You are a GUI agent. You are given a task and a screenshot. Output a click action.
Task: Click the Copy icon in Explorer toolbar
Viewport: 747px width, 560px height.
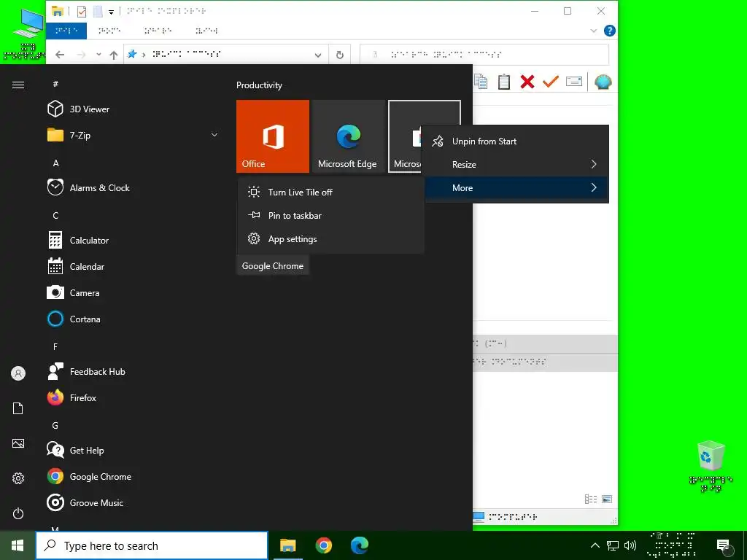[481, 82]
